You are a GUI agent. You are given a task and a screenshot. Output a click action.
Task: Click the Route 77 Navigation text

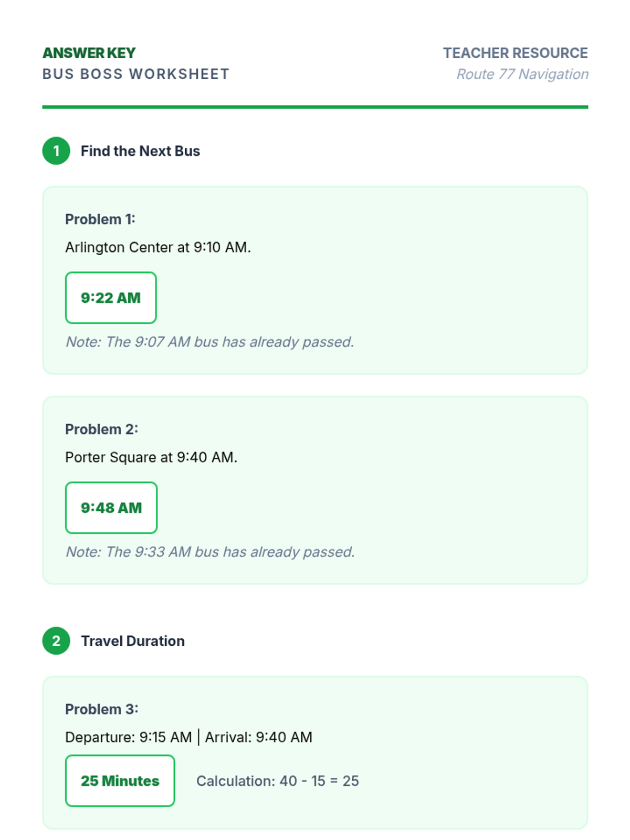[x=522, y=74]
